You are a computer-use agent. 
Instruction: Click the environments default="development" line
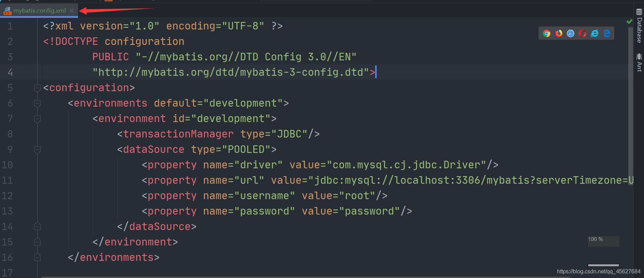pyautogui.click(x=178, y=103)
